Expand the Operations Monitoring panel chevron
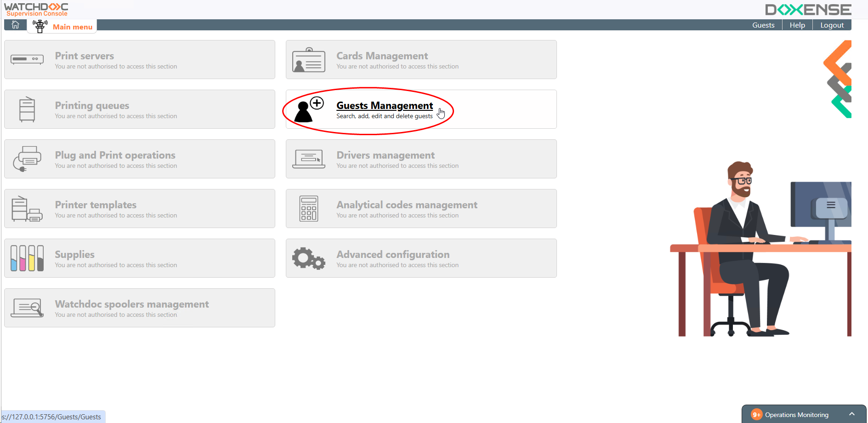The height and width of the screenshot is (423, 868). click(851, 414)
